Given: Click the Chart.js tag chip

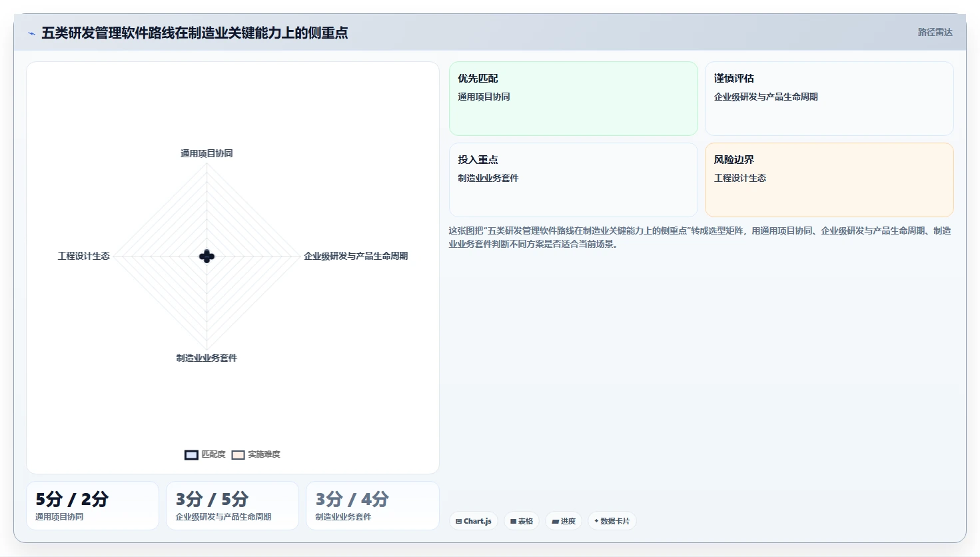Looking at the screenshot, I should pyautogui.click(x=474, y=521).
